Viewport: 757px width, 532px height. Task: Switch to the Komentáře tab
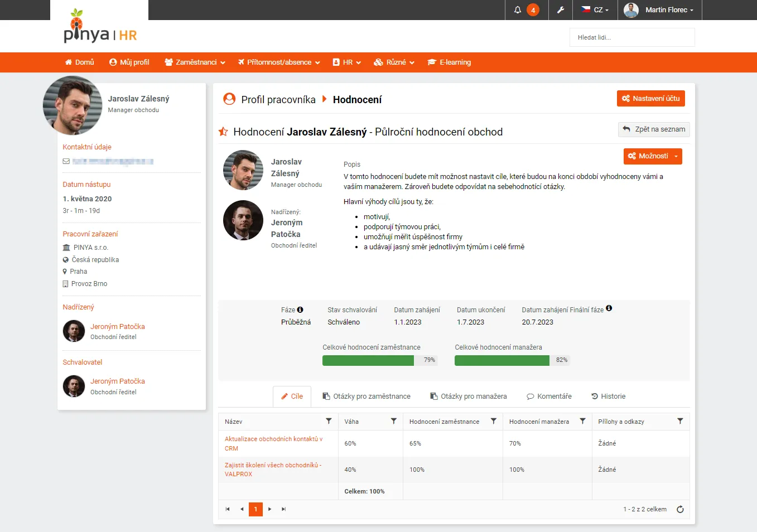[549, 396]
